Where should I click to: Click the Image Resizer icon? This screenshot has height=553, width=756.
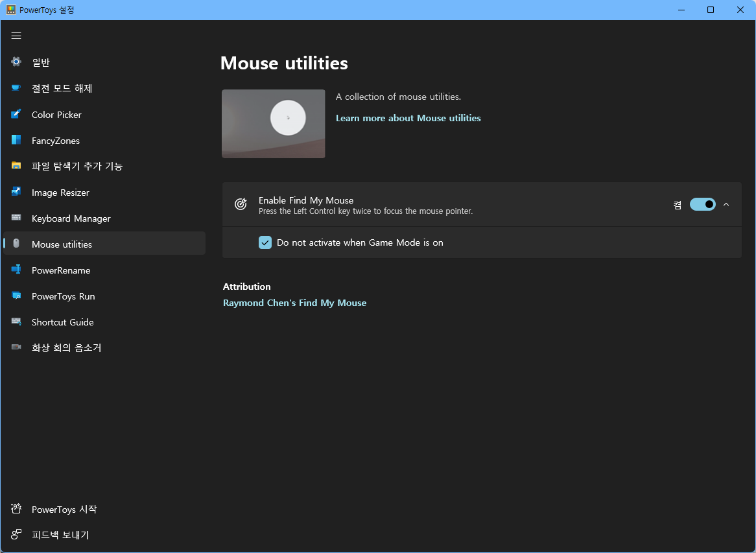pos(16,192)
